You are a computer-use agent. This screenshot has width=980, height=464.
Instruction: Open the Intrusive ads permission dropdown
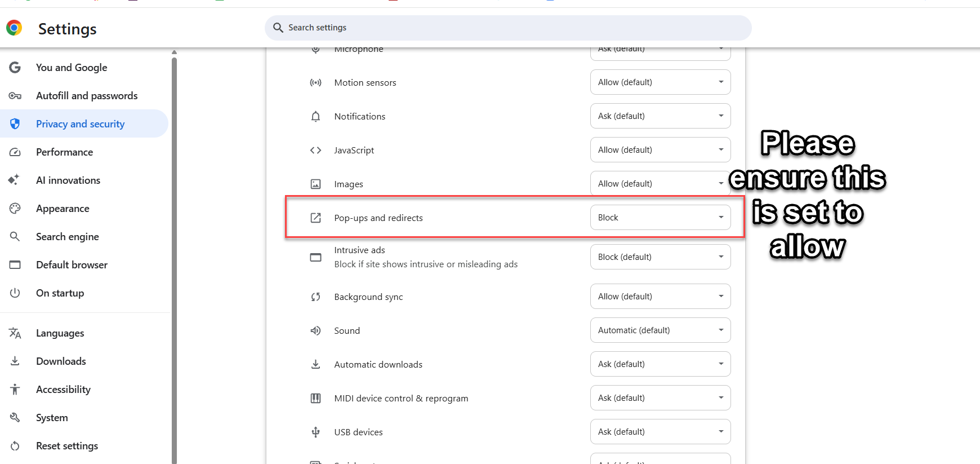pos(661,257)
